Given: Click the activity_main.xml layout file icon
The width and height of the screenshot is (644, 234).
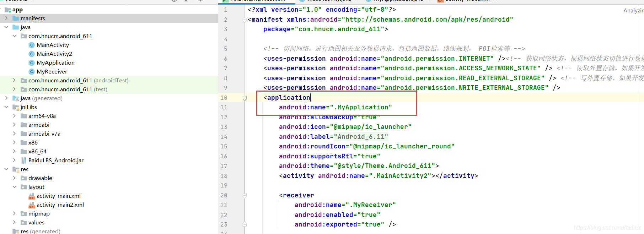Looking at the screenshot, I should pos(32,196).
